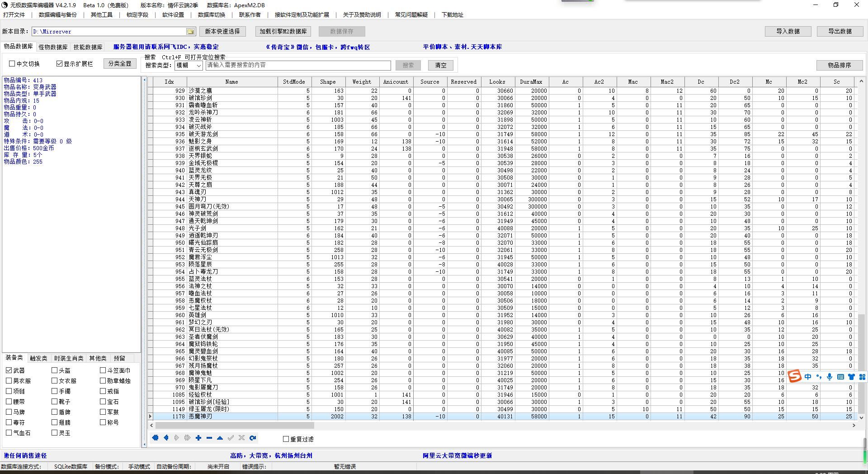
Task: Click grid scrollbar down arrow
Action: coord(862,417)
